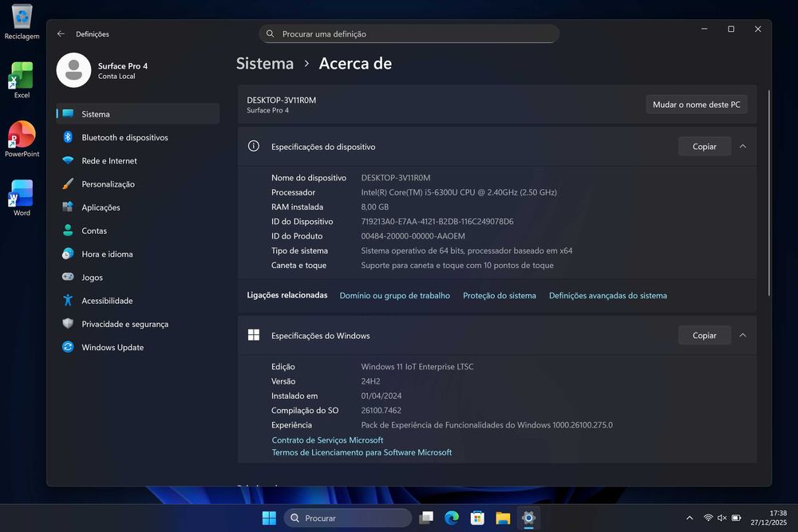Open Termos de Licenciamento para Software Microsoft
The width and height of the screenshot is (798, 532).
[x=361, y=452]
